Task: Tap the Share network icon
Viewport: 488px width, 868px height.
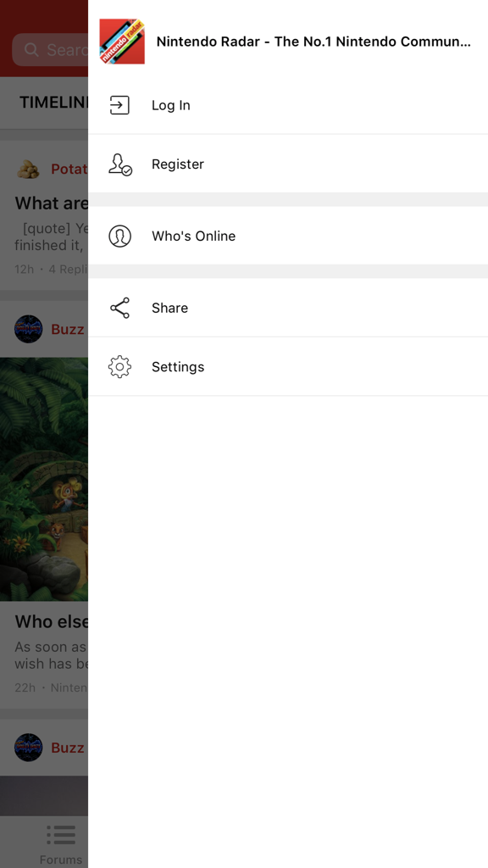Action: 119,308
